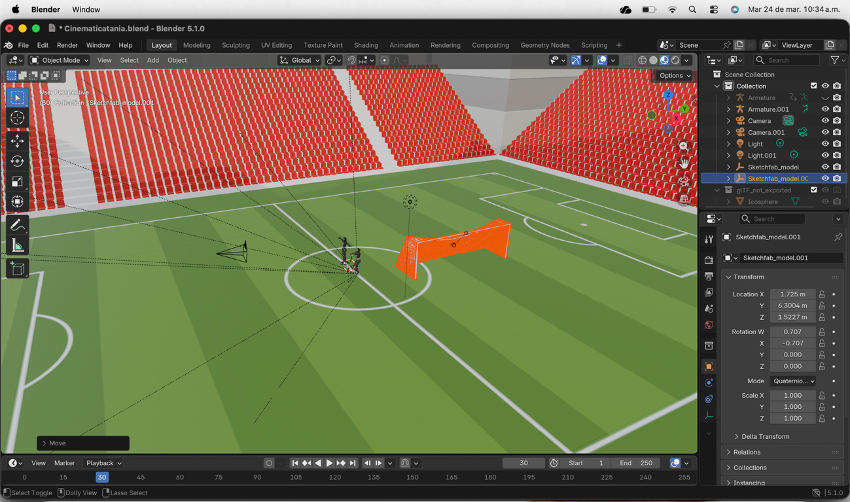Toggle proportional editing in header
The width and height of the screenshot is (850, 502).
[384, 60]
